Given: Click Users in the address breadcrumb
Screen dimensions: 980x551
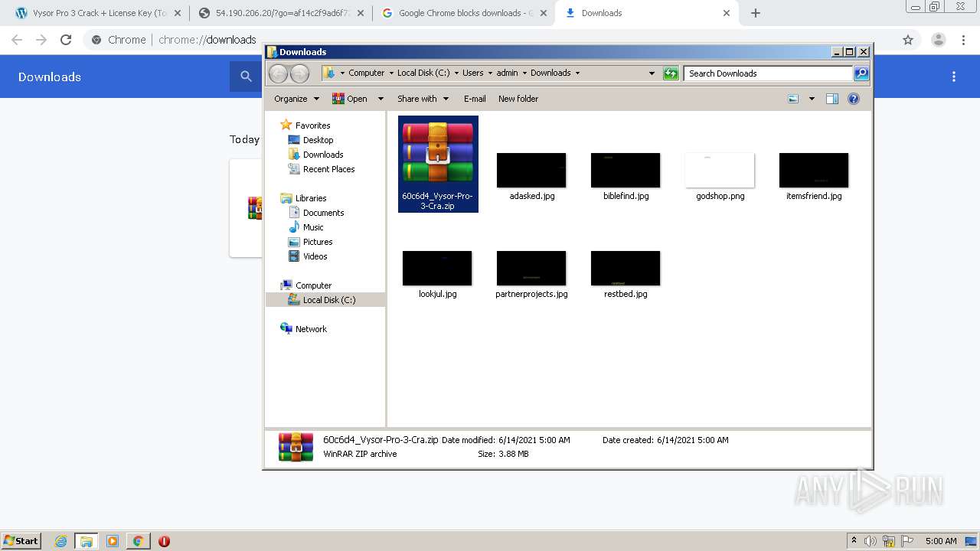Looking at the screenshot, I should click(472, 73).
